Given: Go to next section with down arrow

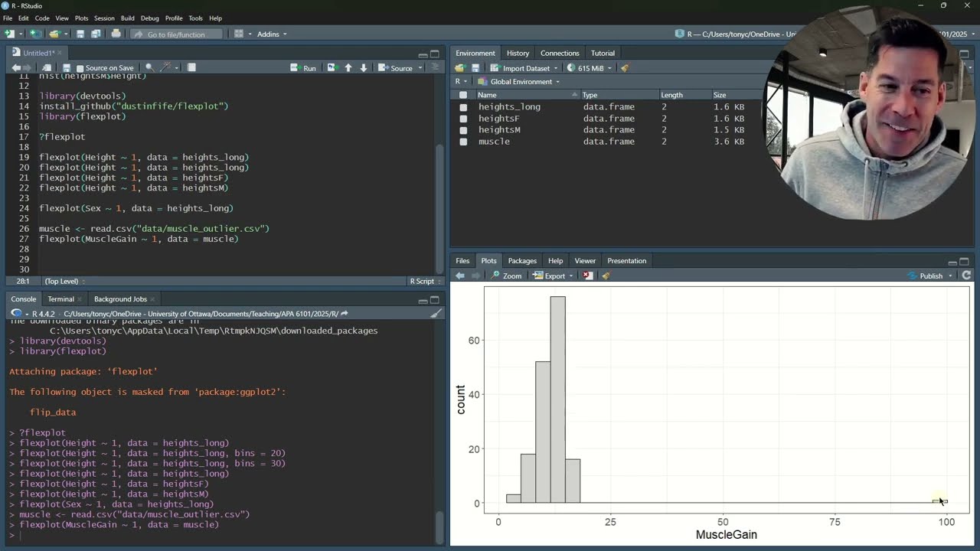Looking at the screenshot, I should 364,68.
